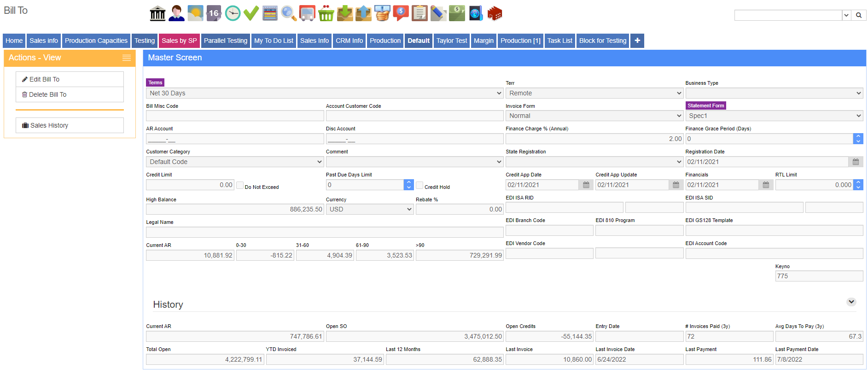This screenshot has width=868, height=375.
Task: Open Invoice Form dropdown showing Normal
Action: [594, 116]
